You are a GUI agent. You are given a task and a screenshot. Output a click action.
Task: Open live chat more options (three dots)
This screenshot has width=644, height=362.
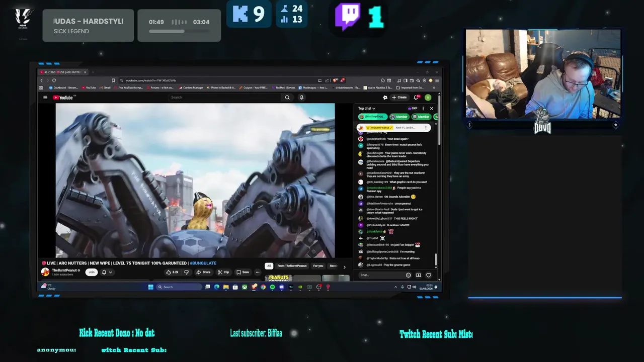[x=423, y=108]
